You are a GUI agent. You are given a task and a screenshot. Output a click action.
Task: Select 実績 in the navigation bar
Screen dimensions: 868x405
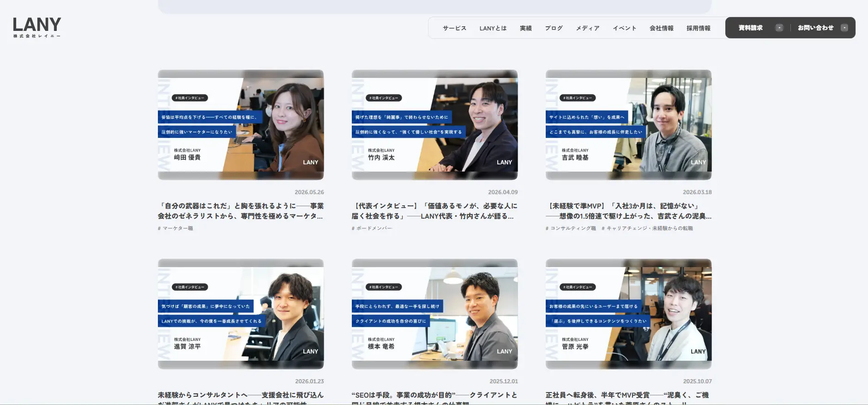coord(525,28)
